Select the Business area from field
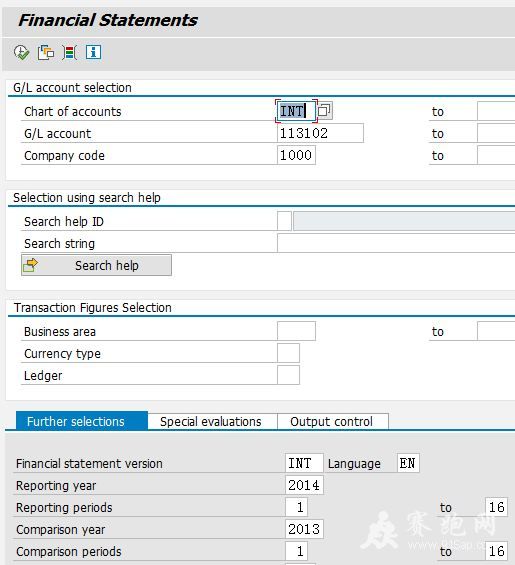The width and height of the screenshot is (515, 565). pos(296,331)
